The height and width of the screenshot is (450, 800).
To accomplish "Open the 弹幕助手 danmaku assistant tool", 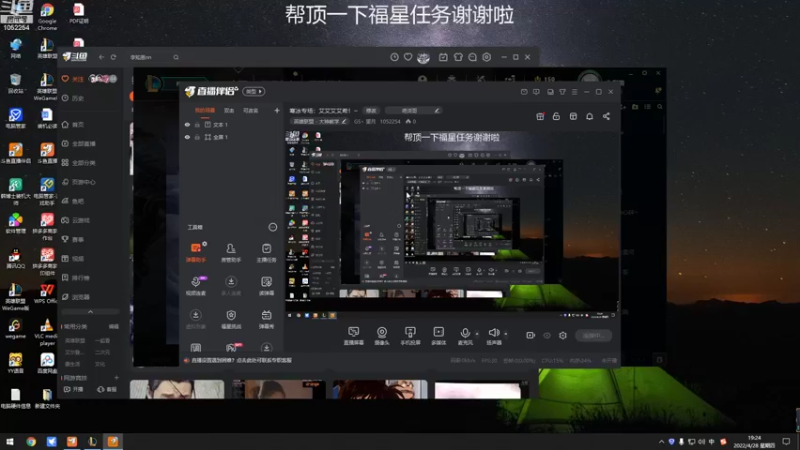I will coord(196,253).
